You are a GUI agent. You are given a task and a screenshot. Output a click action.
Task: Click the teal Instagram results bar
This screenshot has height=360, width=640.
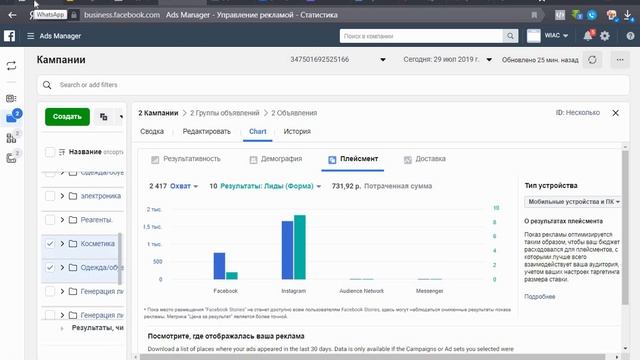tap(300, 247)
